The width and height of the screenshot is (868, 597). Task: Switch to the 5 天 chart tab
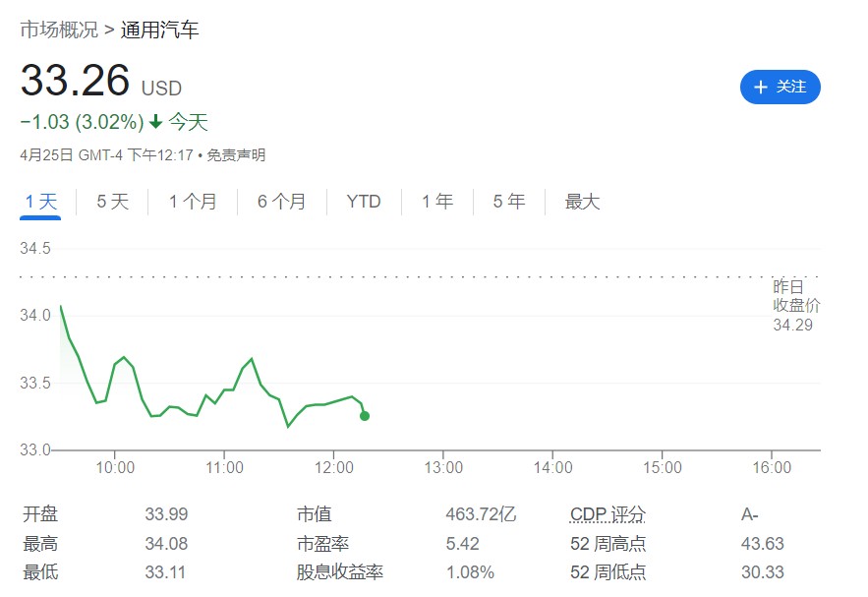click(112, 202)
